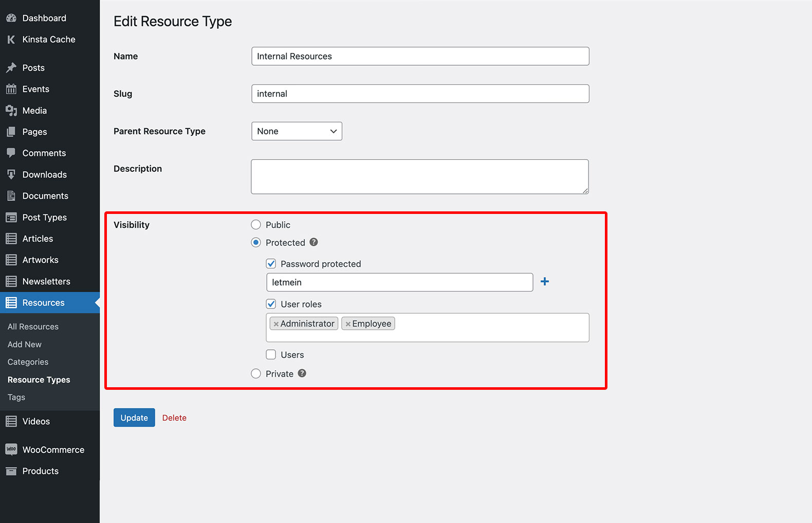Click the Update button
812x523 pixels.
point(134,418)
